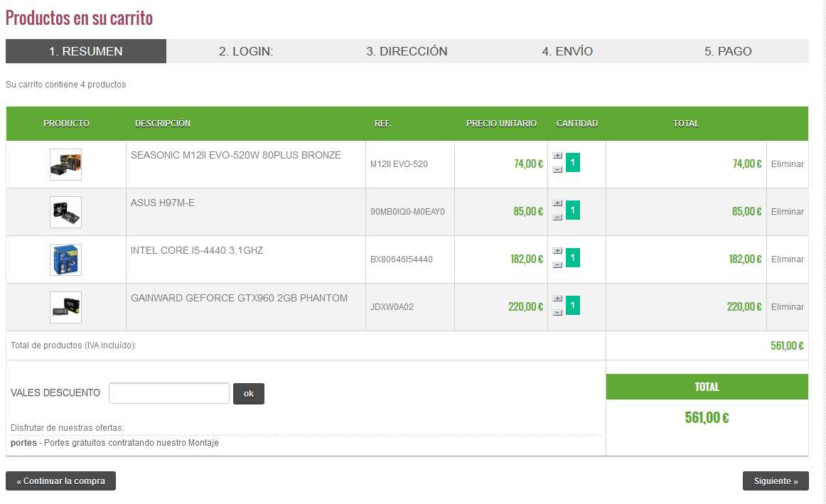
Task: Select reference text BX80646I54440
Action: click(x=402, y=259)
